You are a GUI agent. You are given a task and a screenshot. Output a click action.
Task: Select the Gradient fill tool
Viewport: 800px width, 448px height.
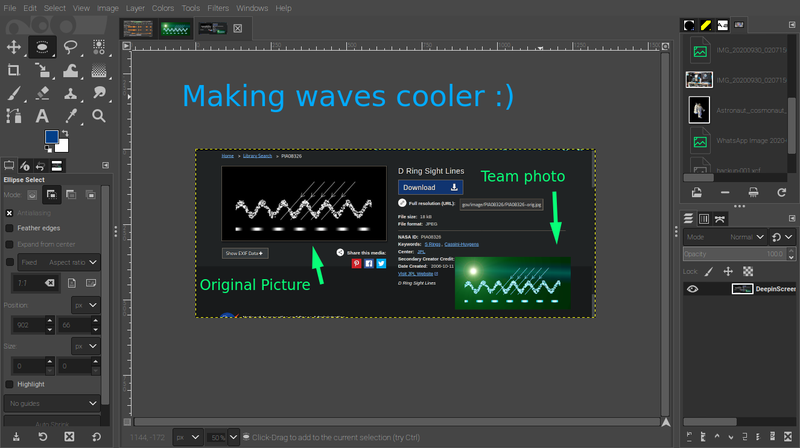99,70
